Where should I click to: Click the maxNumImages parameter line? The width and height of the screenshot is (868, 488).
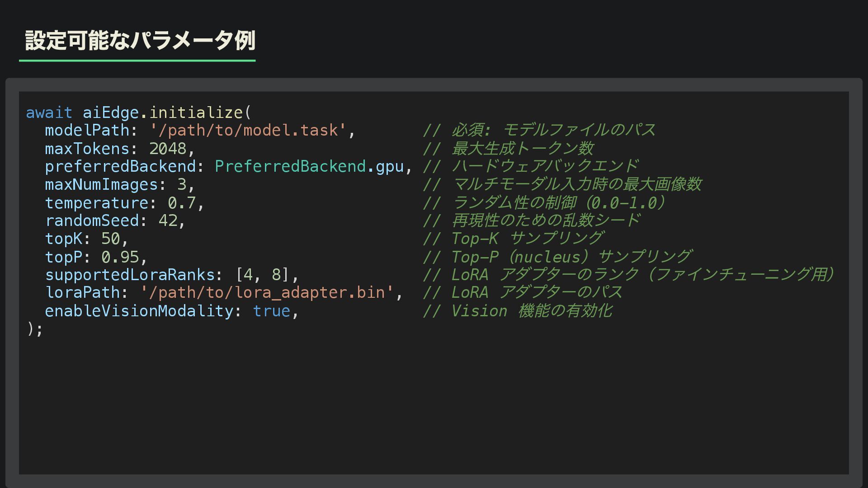tap(119, 185)
